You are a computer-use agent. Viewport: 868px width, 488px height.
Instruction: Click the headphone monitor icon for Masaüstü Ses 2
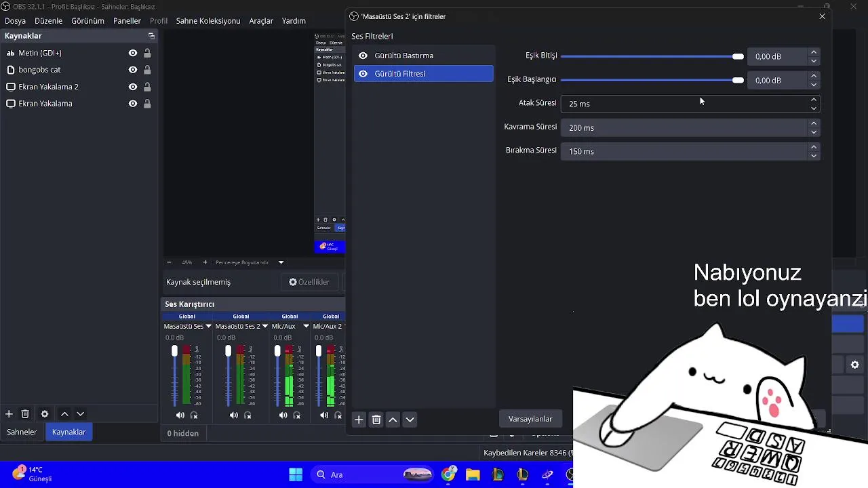[248, 415]
